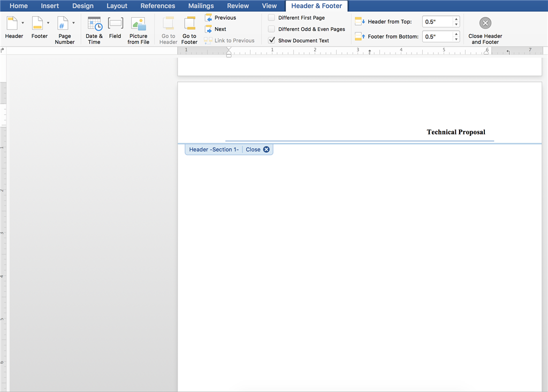The height and width of the screenshot is (392, 548).
Task: Expand the Page Number dropdown arrow
Action: [73, 23]
